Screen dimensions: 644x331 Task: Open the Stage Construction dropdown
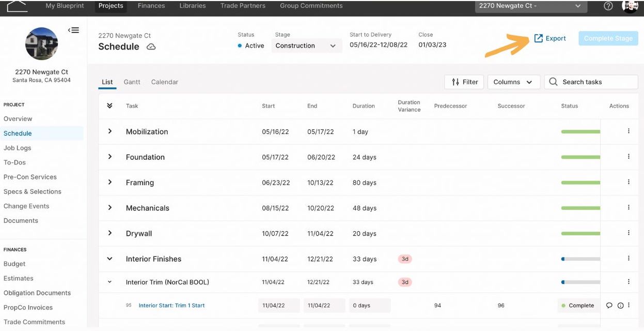[x=306, y=46]
